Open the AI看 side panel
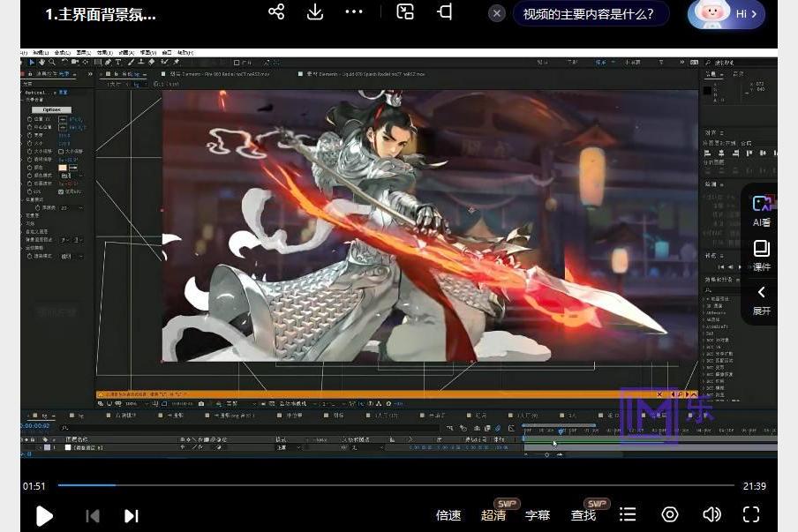This screenshot has width=798, height=532. coord(762,211)
